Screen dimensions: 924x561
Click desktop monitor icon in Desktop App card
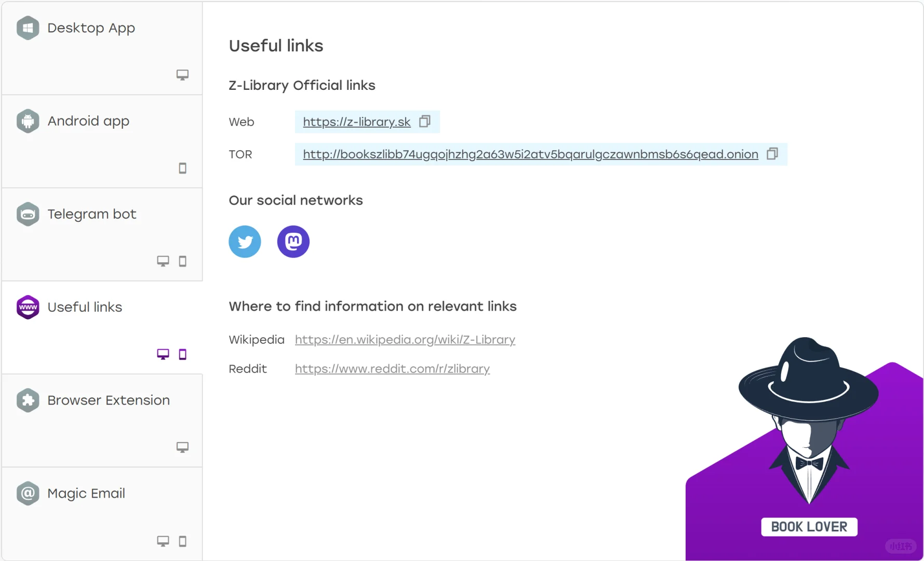pos(182,75)
